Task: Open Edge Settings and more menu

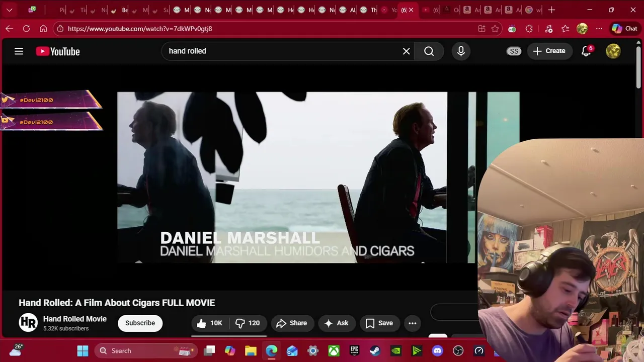Action: (599, 29)
